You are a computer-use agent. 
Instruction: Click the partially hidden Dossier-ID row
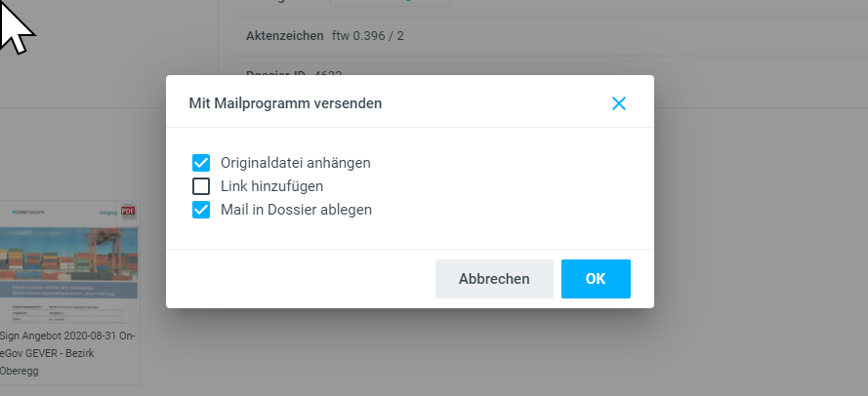click(293, 72)
